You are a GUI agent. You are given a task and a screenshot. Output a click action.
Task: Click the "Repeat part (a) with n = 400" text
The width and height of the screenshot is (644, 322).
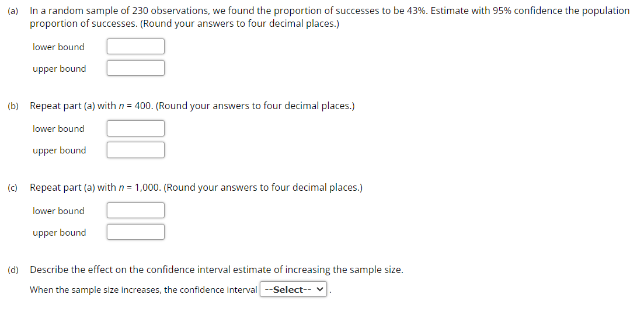point(91,106)
